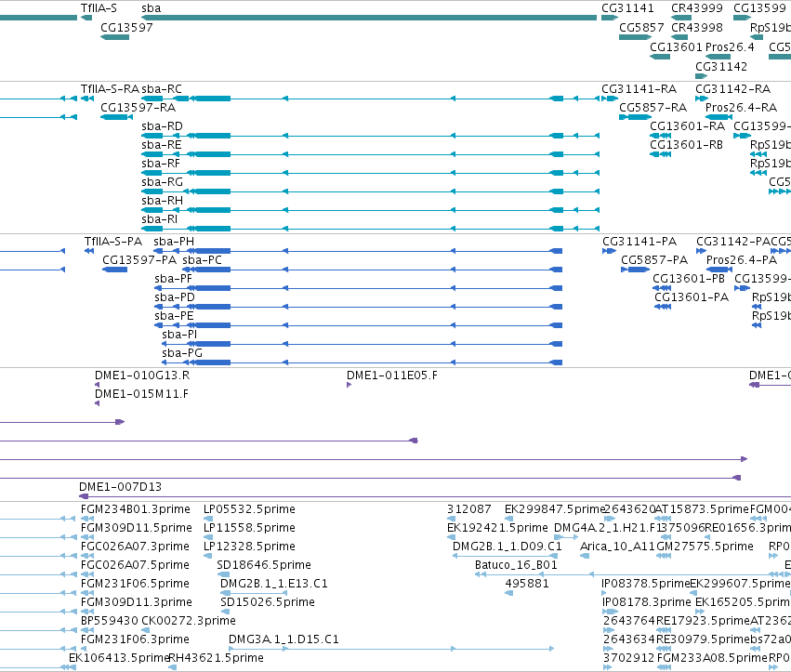The image size is (791, 672).
Task: Select transcript sba-RD
Action: [370, 136]
